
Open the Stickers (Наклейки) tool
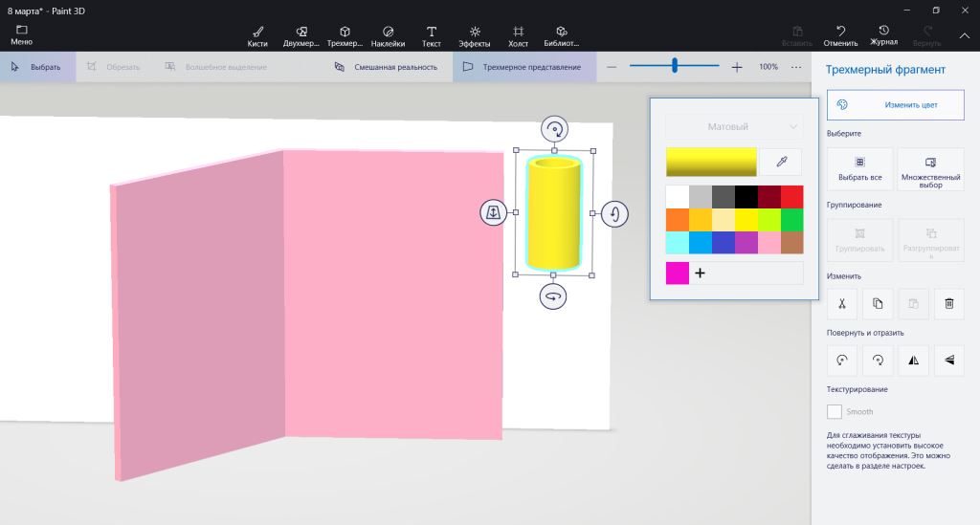[388, 36]
